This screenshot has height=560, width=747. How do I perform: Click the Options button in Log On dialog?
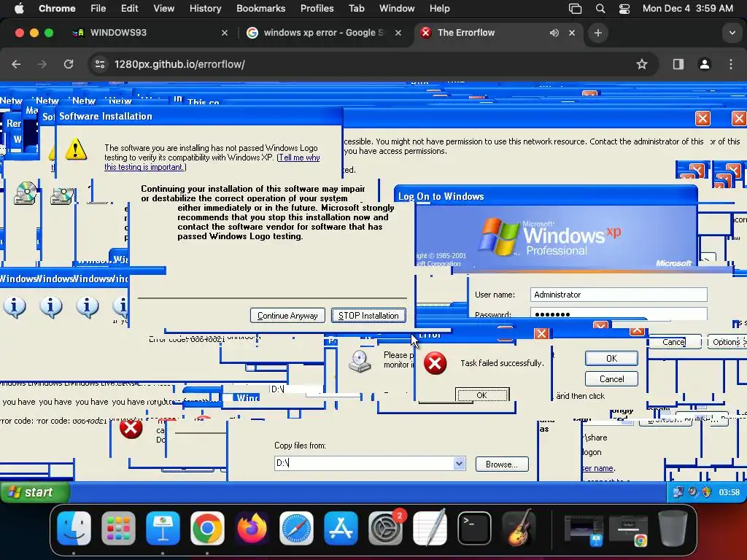coord(727,342)
